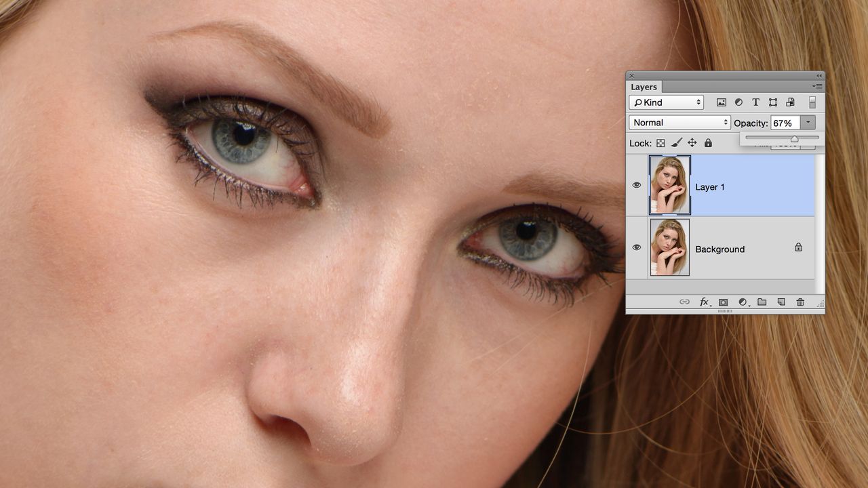Add a layer mask
The width and height of the screenshot is (868, 488).
click(724, 302)
